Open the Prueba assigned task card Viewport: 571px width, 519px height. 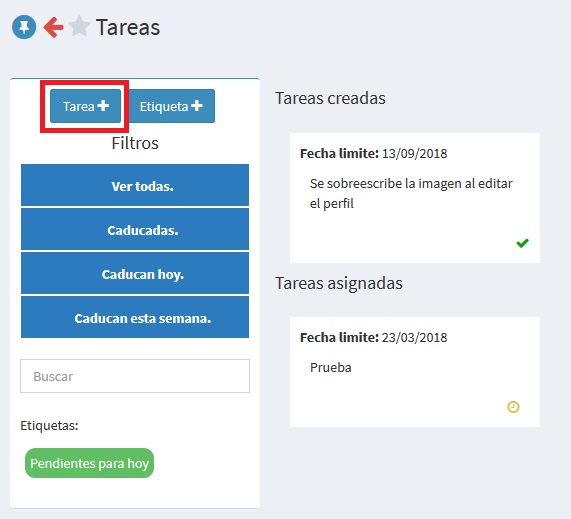[x=415, y=372]
